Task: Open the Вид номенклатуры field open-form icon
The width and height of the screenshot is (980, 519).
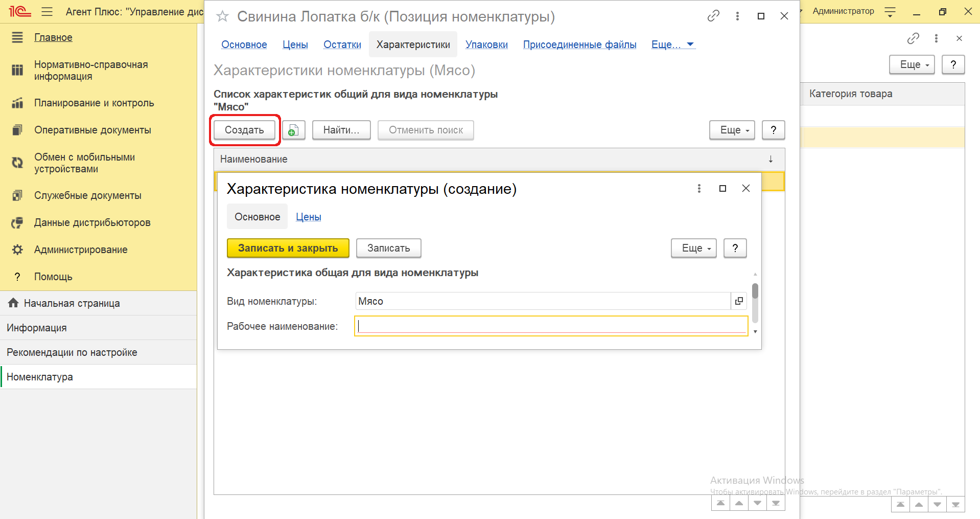Action: (739, 301)
